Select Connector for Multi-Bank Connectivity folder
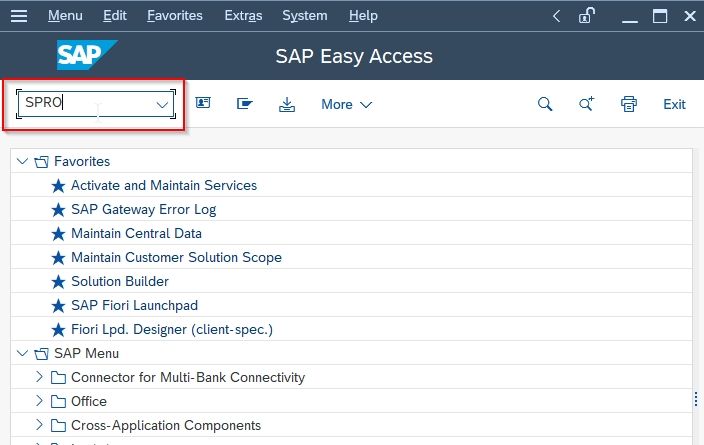The width and height of the screenshot is (704, 445). pyautogui.click(x=188, y=377)
